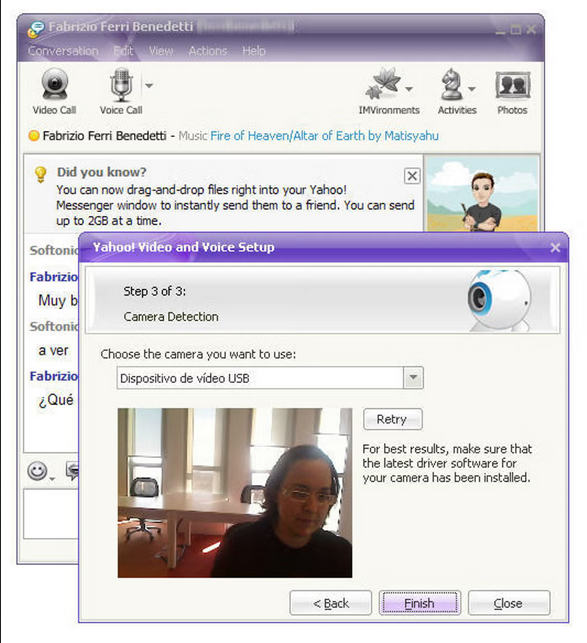Click the Yahoo Messenger icon in title bar
587x643 pixels.
coord(36,29)
